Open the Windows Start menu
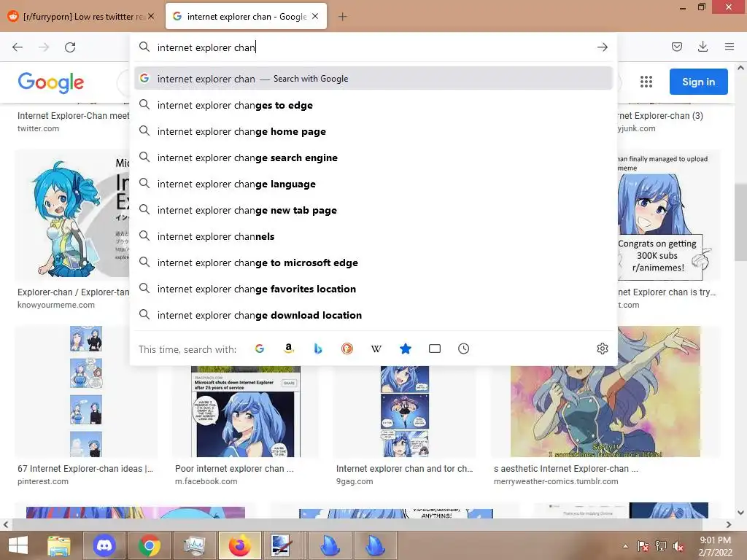 point(18,545)
